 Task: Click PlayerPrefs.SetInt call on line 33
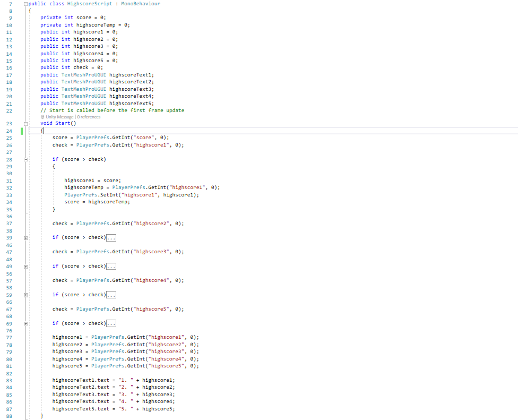coord(132,195)
